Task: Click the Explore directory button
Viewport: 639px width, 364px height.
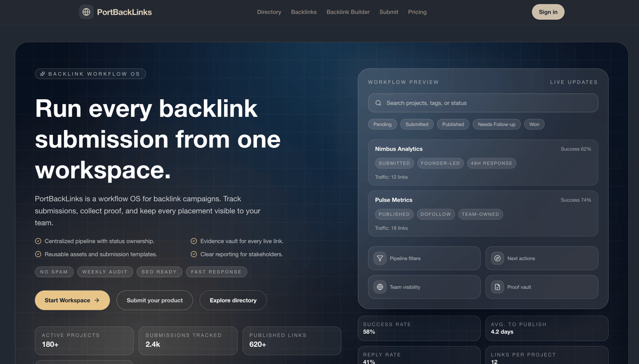Action: (233, 300)
